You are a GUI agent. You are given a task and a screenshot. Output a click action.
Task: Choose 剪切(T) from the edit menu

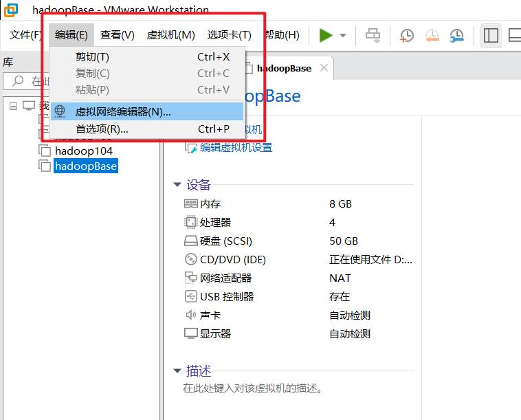(x=147, y=57)
